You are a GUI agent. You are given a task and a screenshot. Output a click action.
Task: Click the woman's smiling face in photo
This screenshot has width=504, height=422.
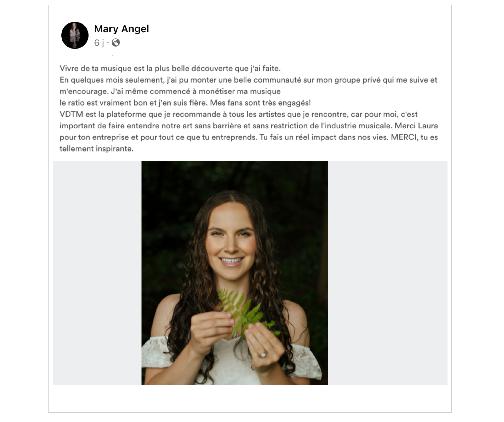pos(231,242)
